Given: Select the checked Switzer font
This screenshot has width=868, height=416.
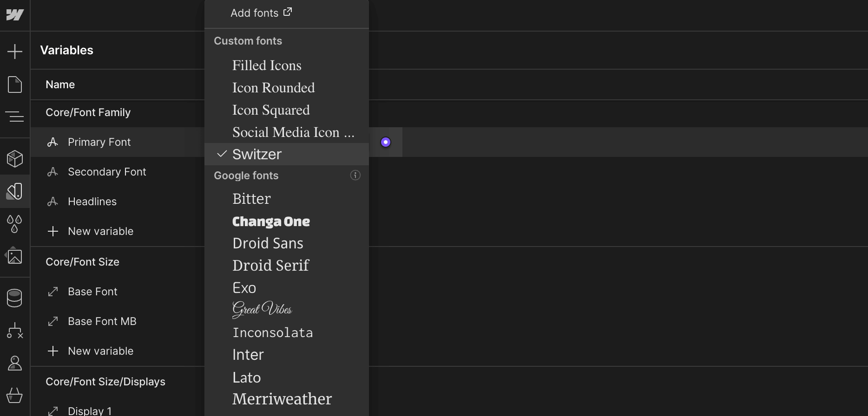Looking at the screenshot, I should (x=287, y=154).
